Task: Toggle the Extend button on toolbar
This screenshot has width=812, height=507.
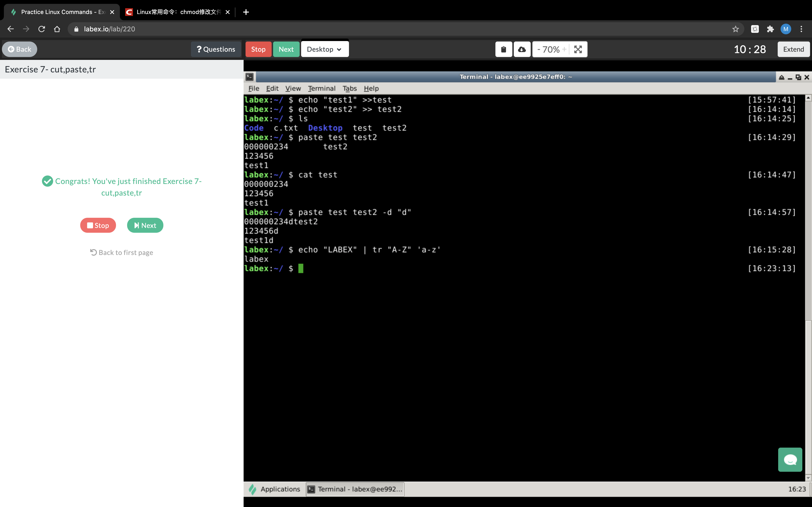Action: (x=793, y=49)
